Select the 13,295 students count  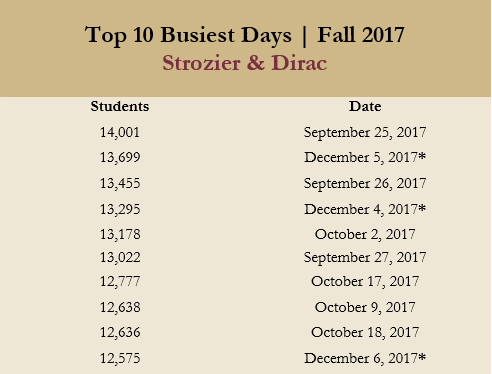pyautogui.click(x=120, y=209)
